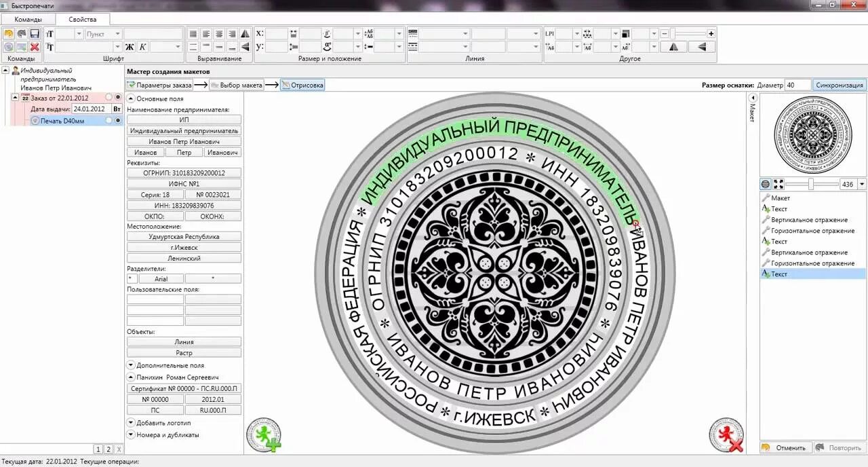This screenshot has width=868, height=467.
Task: Collapse the Заказ от 22.01.2012 node
Action: (16, 98)
